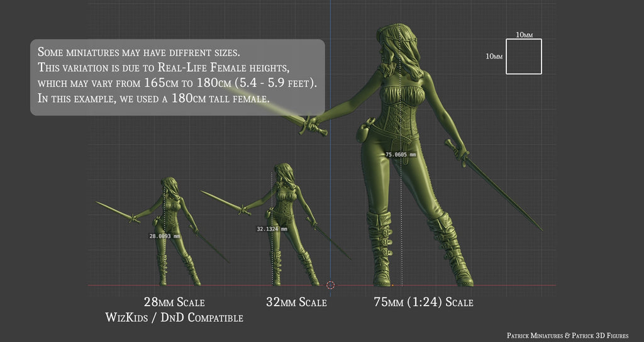Click the "28mm Scale" caption
Screen dimensions: 644x342
[174, 302]
